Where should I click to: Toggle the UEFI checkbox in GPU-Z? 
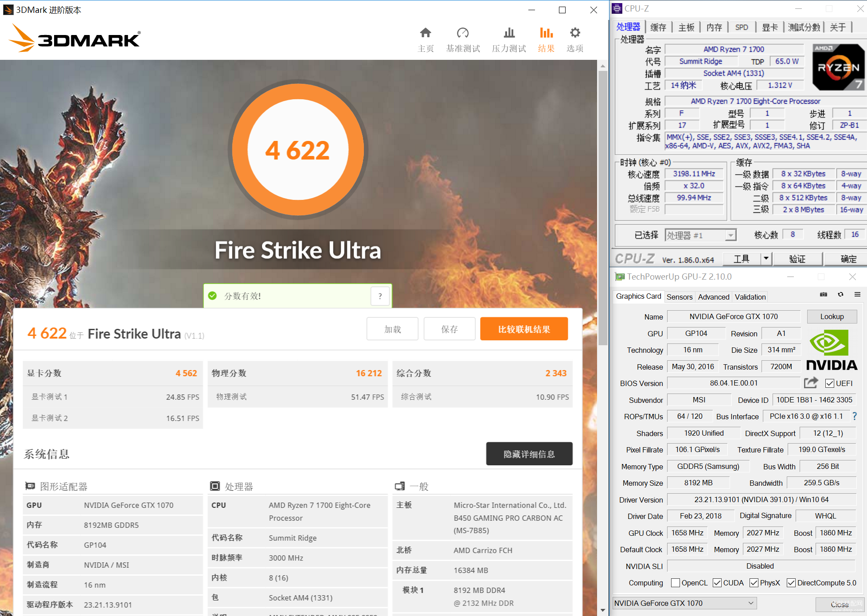tap(830, 383)
